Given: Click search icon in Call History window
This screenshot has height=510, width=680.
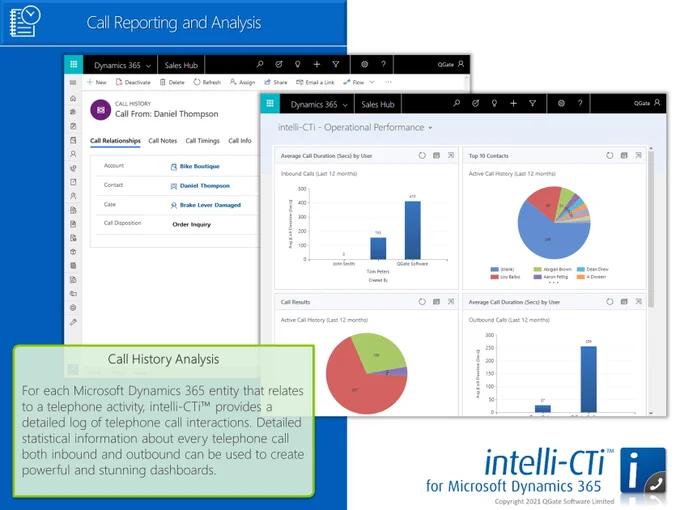Looking at the screenshot, I should pos(260,64).
